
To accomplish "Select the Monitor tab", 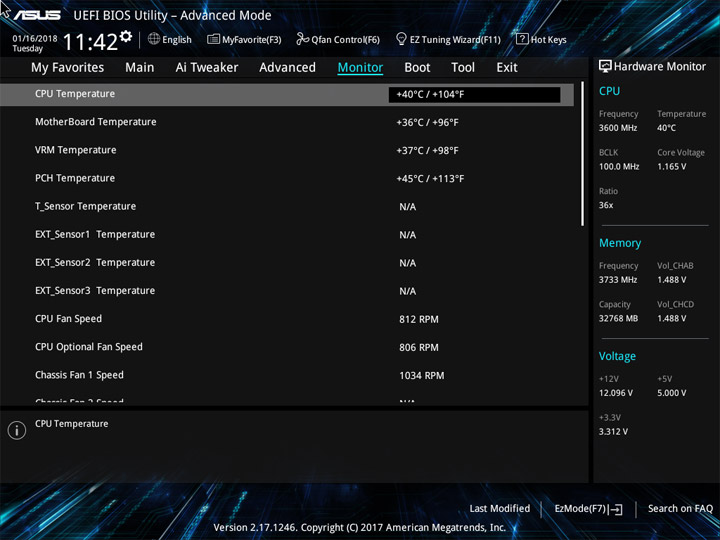I will (360, 68).
